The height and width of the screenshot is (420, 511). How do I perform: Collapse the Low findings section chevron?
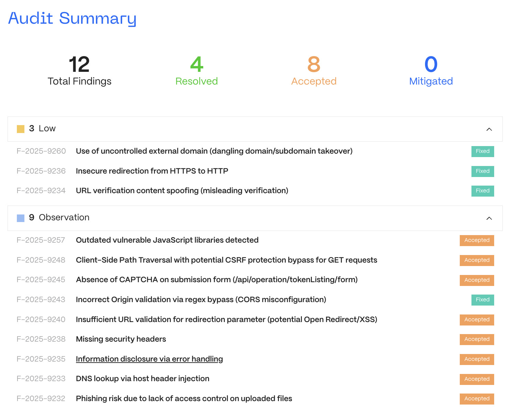[489, 129]
